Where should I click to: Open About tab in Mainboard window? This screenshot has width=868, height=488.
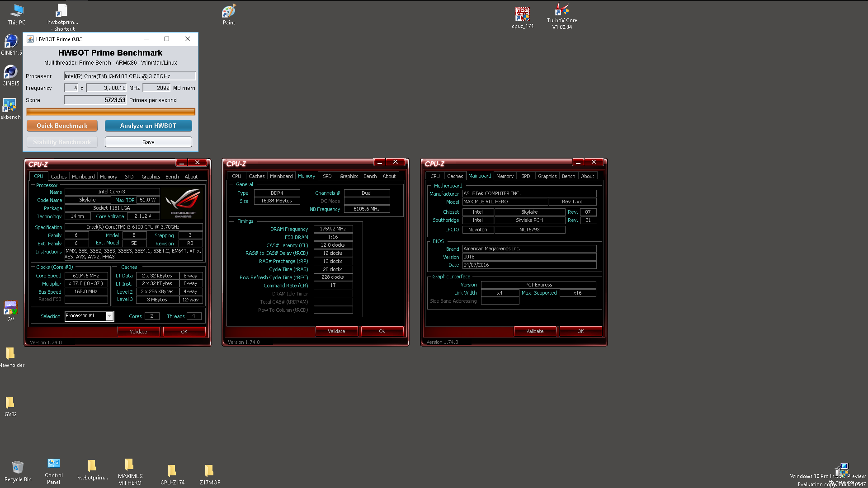[x=587, y=176]
